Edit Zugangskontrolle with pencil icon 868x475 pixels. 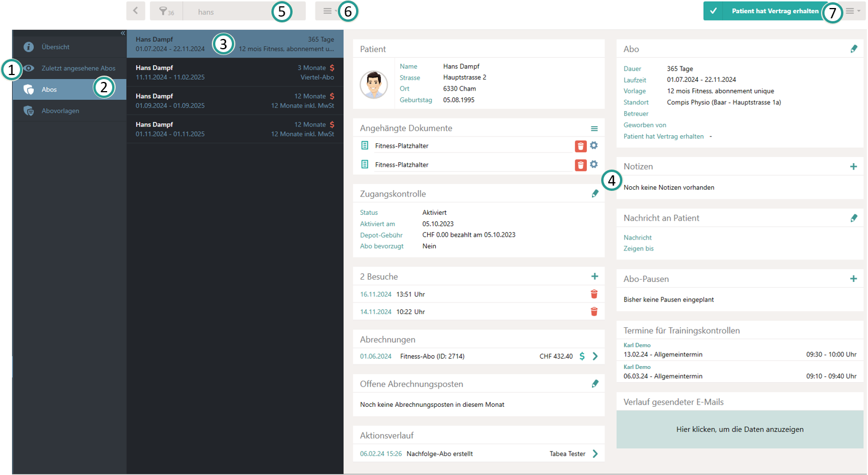(595, 194)
